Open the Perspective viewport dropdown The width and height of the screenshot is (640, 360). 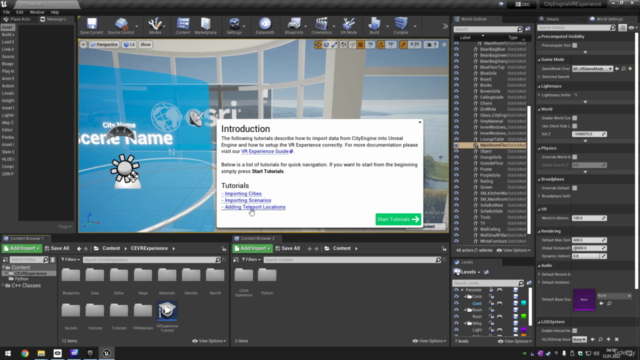tap(104, 44)
